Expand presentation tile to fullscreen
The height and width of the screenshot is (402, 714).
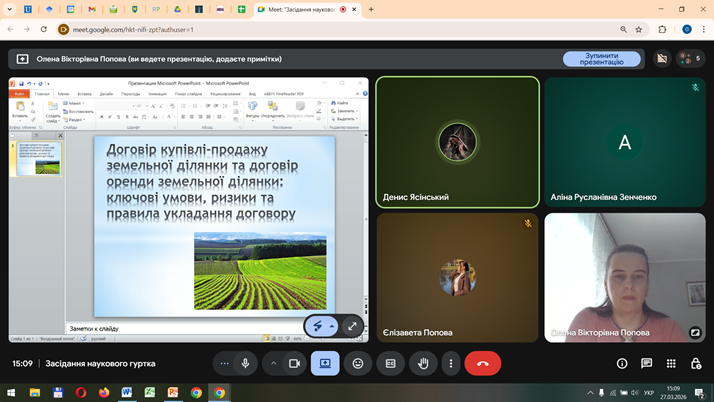click(x=352, y=326)
